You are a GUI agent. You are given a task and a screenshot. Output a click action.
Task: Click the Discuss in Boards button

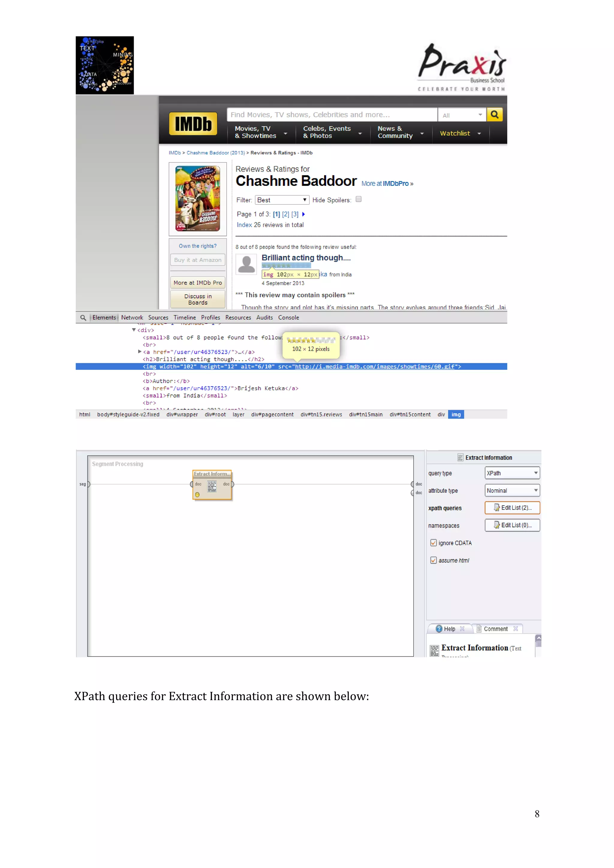click(x=197, y=299)
